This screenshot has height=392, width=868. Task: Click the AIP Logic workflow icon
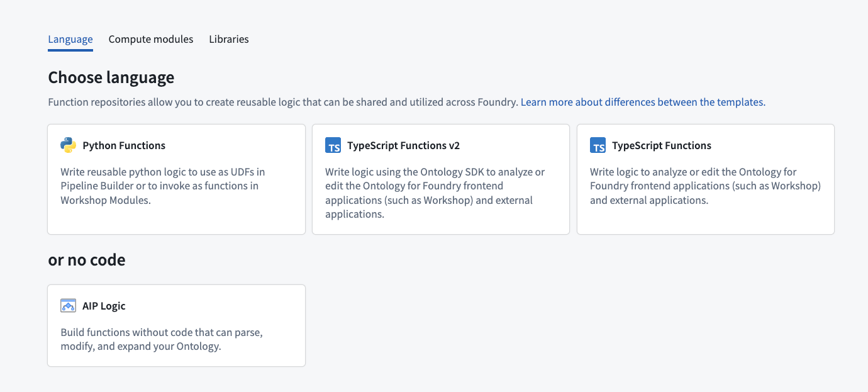(69, 305)
